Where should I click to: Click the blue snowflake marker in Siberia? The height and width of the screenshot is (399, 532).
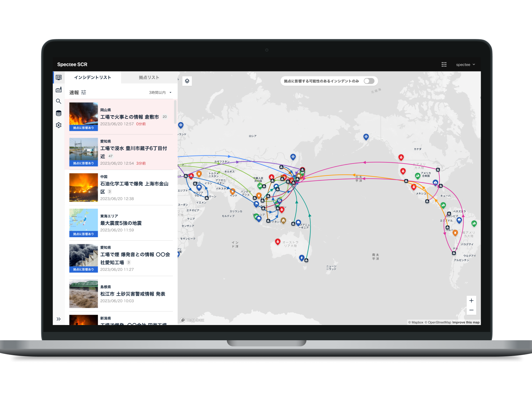point(293,157)
